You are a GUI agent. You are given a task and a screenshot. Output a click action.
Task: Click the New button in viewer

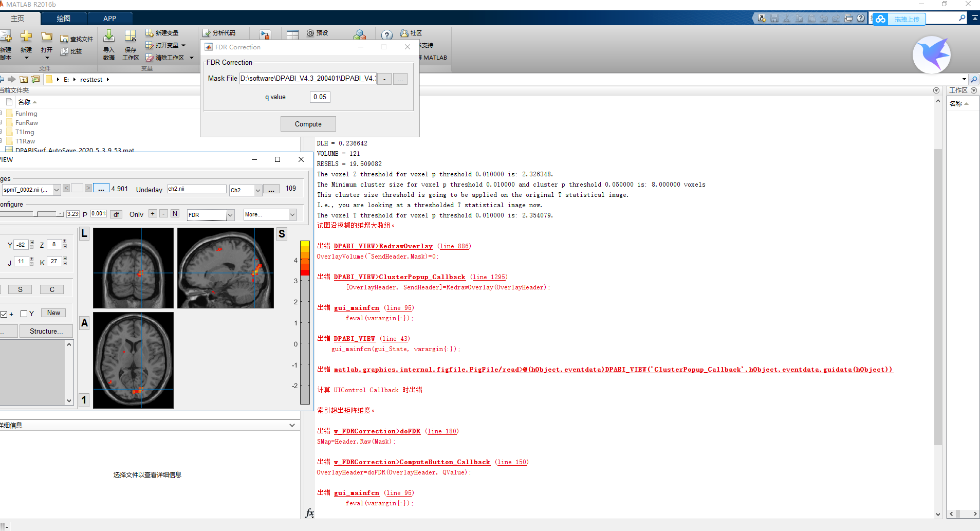point(53,313)
